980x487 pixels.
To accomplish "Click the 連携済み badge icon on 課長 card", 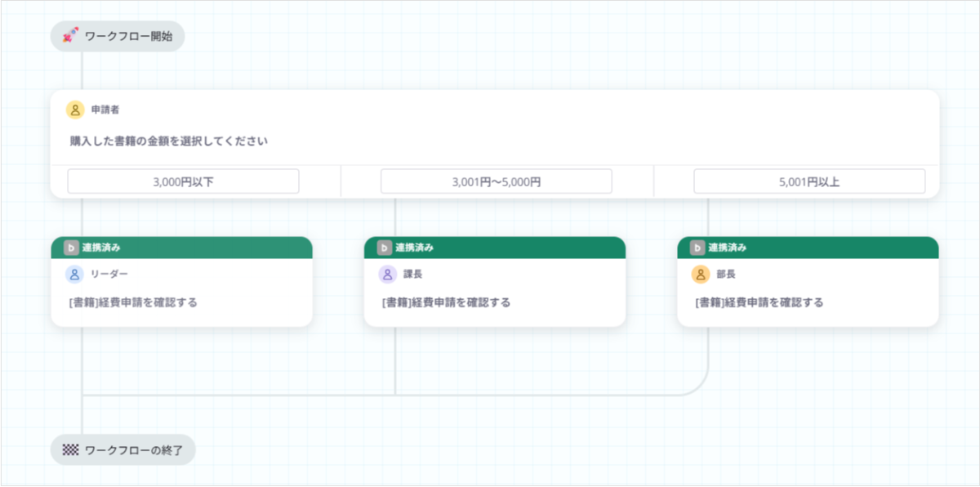I will [384, 248].
